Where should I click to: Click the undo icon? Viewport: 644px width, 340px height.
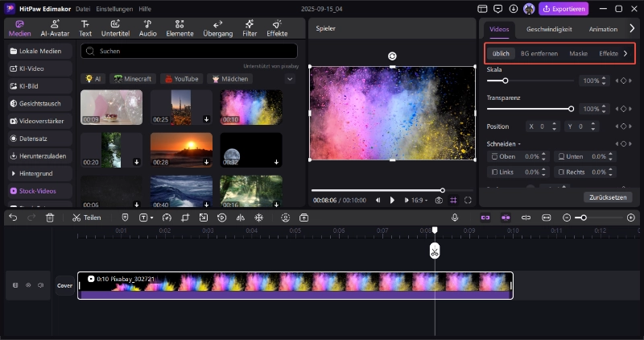coord(13,218)
